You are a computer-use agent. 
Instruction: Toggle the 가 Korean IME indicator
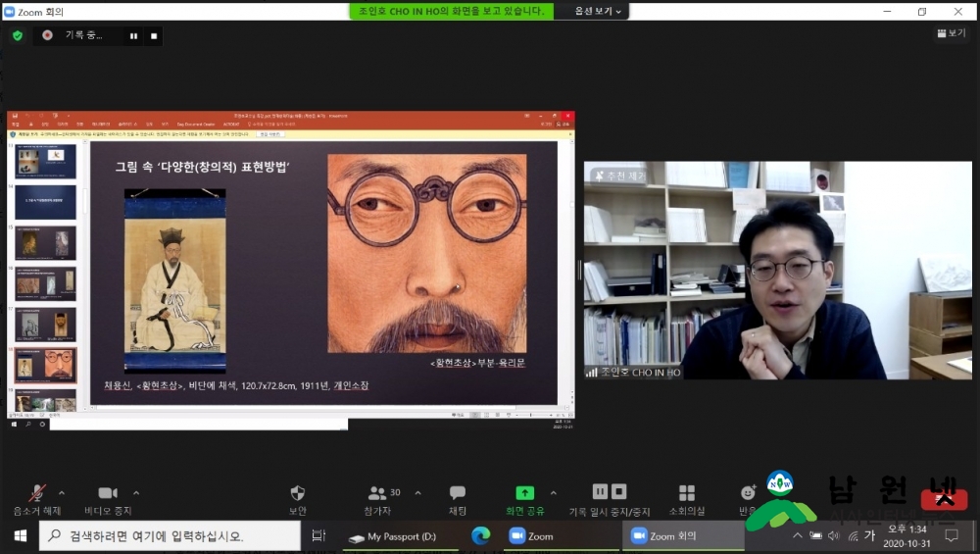point(869,535)
